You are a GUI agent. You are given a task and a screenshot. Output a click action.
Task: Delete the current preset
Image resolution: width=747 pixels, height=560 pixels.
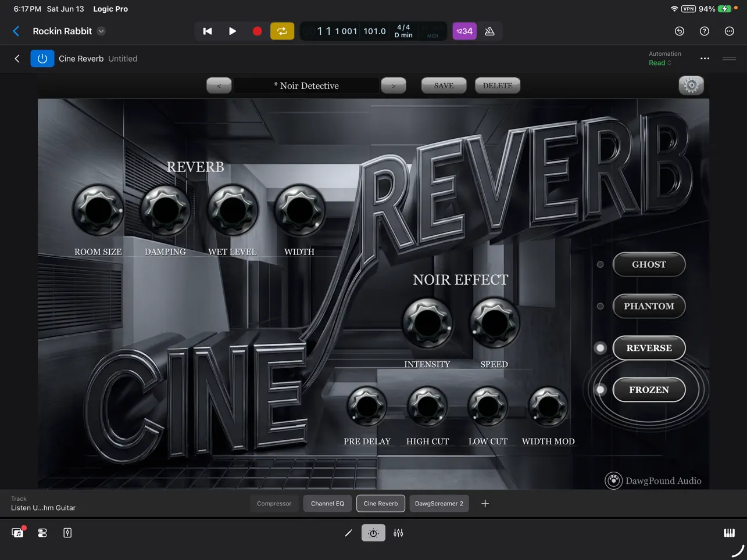498,85
